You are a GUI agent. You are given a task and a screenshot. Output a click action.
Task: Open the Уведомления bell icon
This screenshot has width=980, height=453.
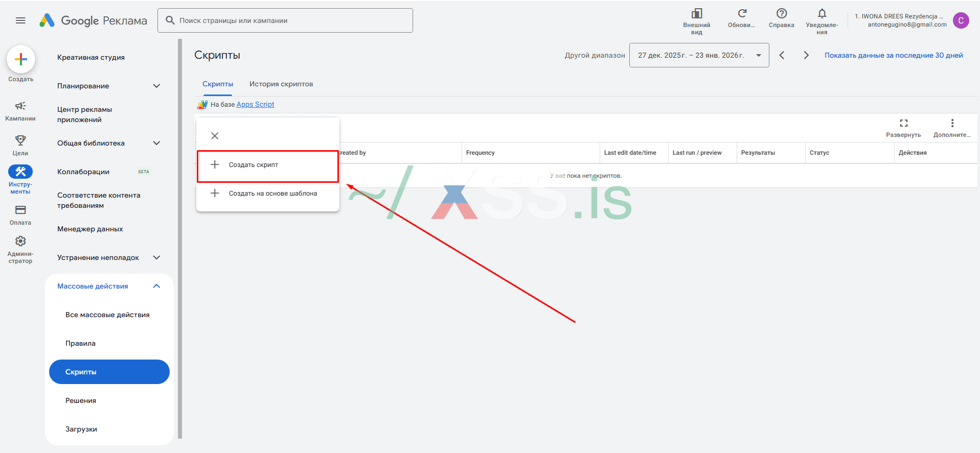point(822,14)
